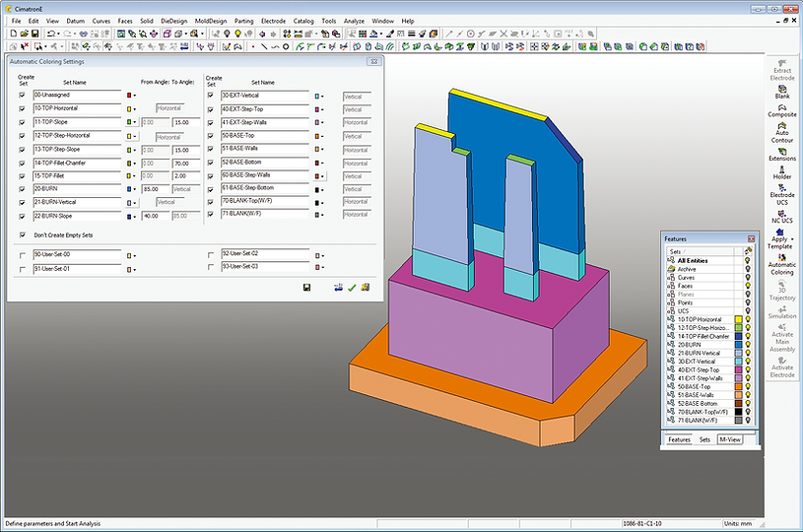Click the Open file folder icon
The height and width of the screenshot is (532, 803).
pyautogui.click(x=24, y=33)
